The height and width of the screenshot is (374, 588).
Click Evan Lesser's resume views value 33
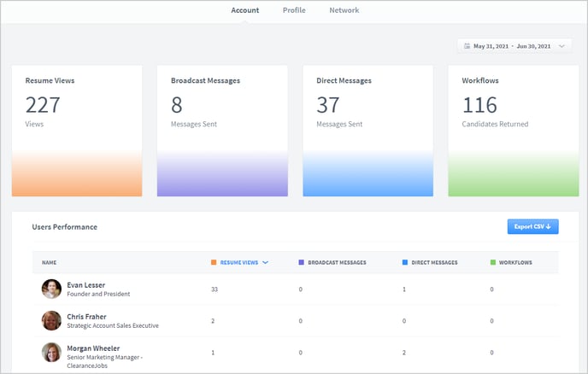click(215, 289)
